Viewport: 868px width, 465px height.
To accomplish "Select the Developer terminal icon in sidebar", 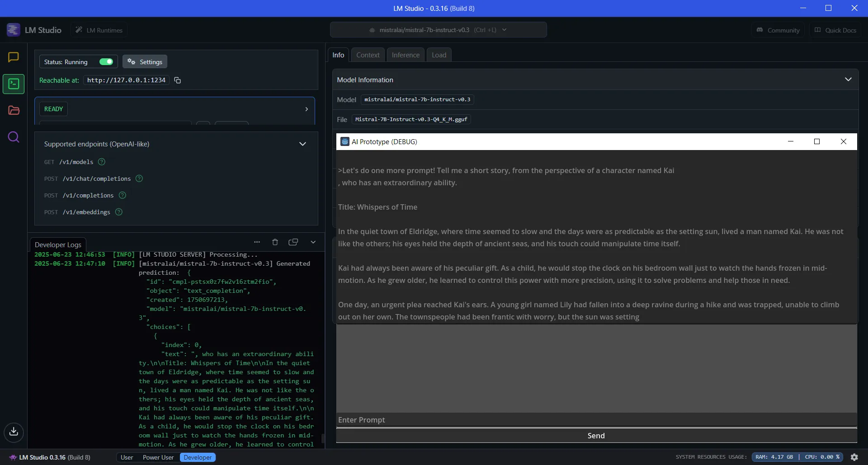I will coord(13,84).
